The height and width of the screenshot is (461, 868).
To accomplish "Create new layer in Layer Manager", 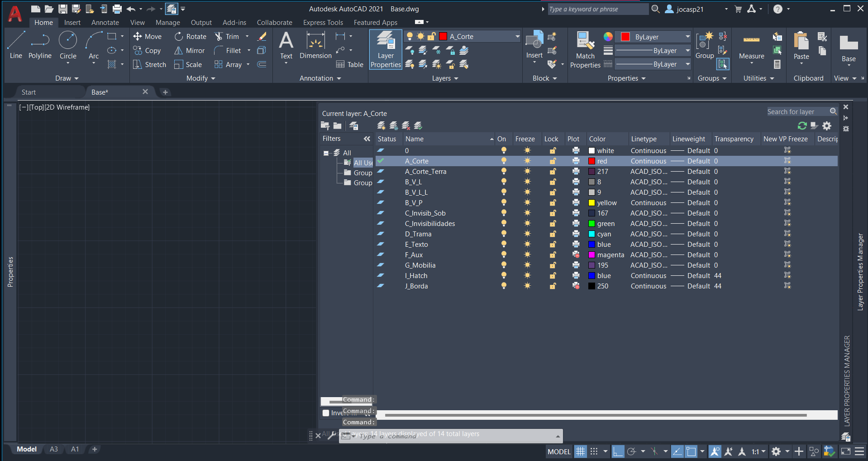I will pyautogui.click(x=382, y=125).
